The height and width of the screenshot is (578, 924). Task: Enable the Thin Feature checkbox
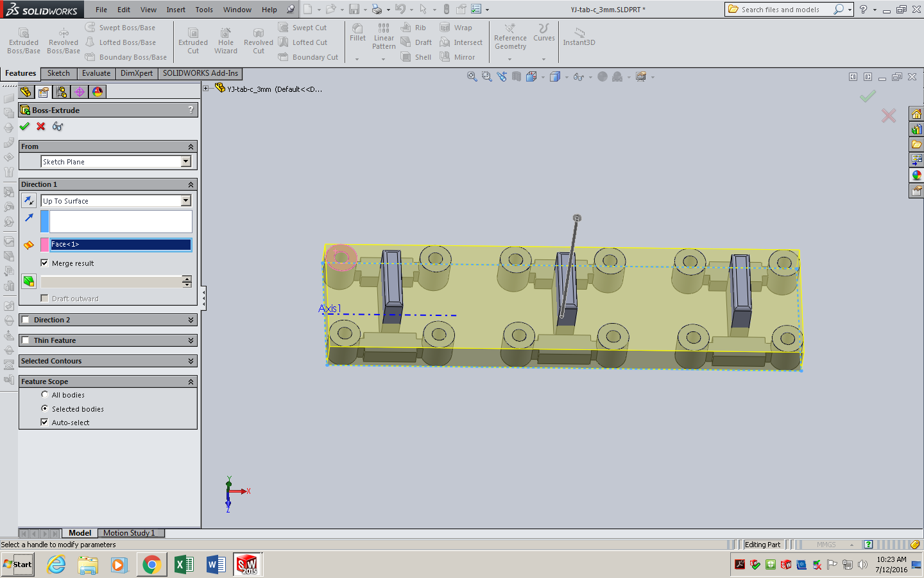(x=26, y=340)
